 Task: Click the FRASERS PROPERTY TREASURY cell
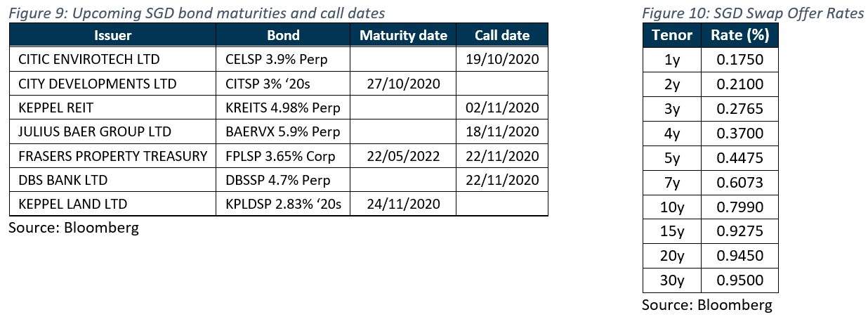pyautogui.click(x=112, y=156)
